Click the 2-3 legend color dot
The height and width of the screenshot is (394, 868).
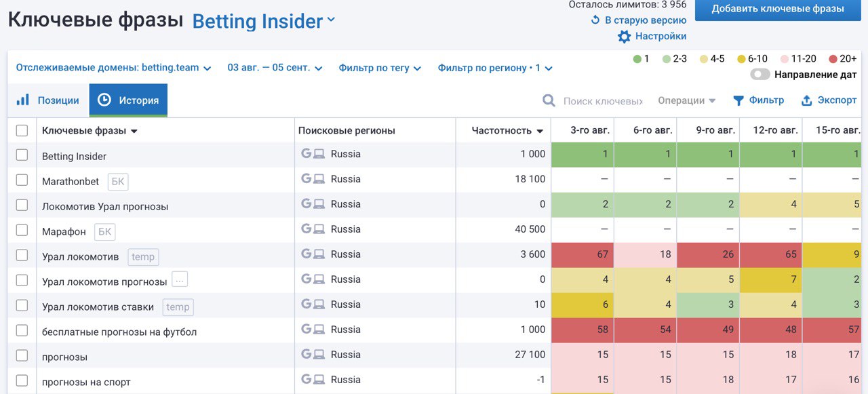667,59
